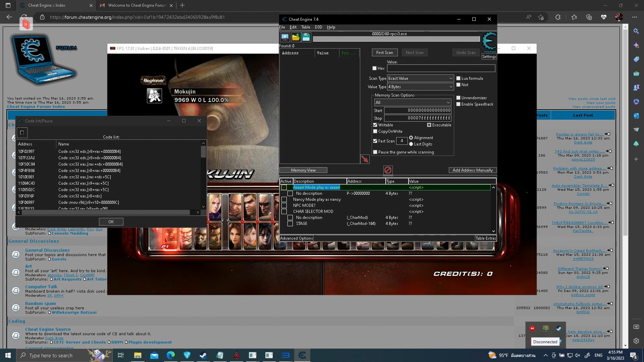The height and width of the screenshot is (362, 644).
Task: Click Add Address Manually button
Action: 473,170
